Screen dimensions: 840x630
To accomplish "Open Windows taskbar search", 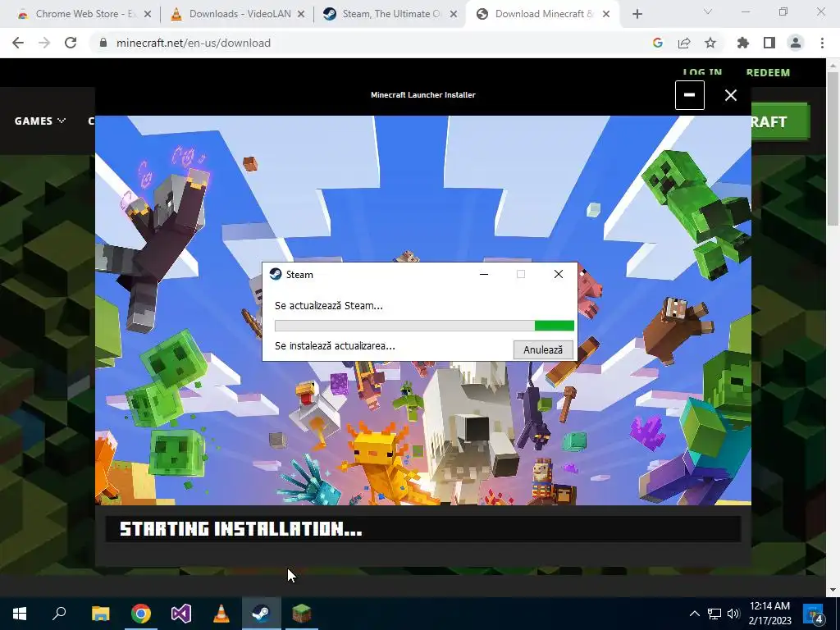I will coord(59,614).
